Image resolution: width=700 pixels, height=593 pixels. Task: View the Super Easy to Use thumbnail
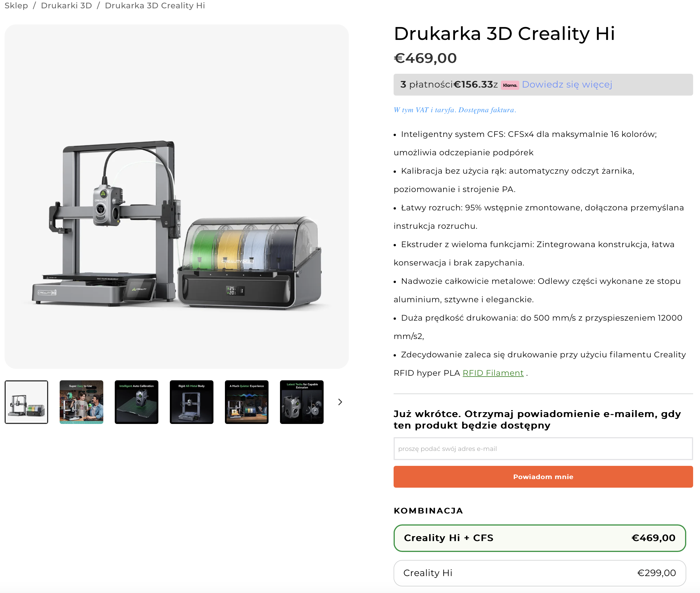click(81, 402)
